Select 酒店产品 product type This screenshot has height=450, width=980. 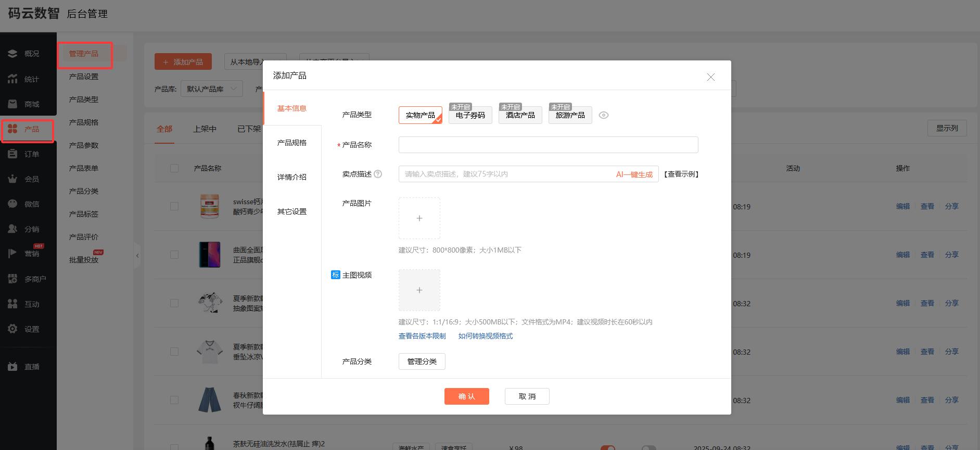tap(520, 115)
